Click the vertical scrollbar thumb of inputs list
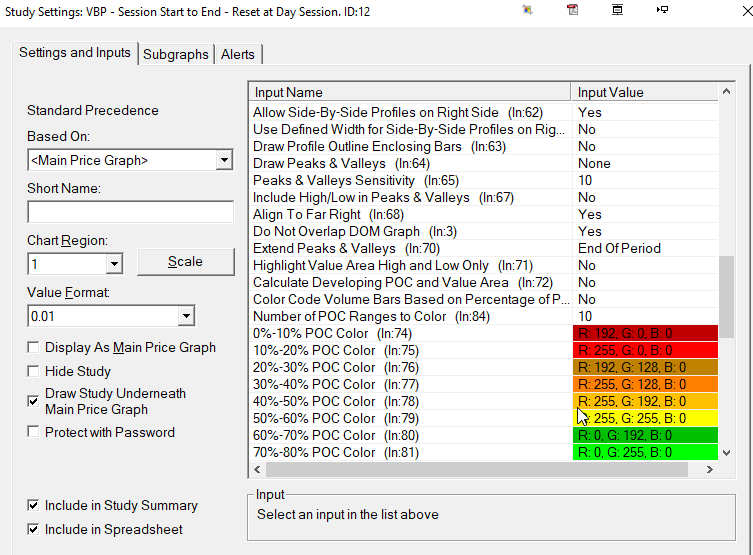Viewport: 753px width, 555px height. pos(727,297)
